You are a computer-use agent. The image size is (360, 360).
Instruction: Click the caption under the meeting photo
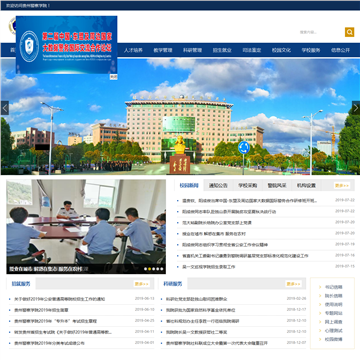point(49,269)
